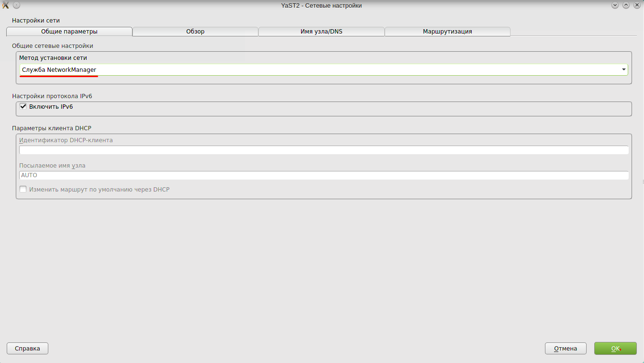Click the dotted grip on right window edge
644x363 pixels.
(643, 181)
